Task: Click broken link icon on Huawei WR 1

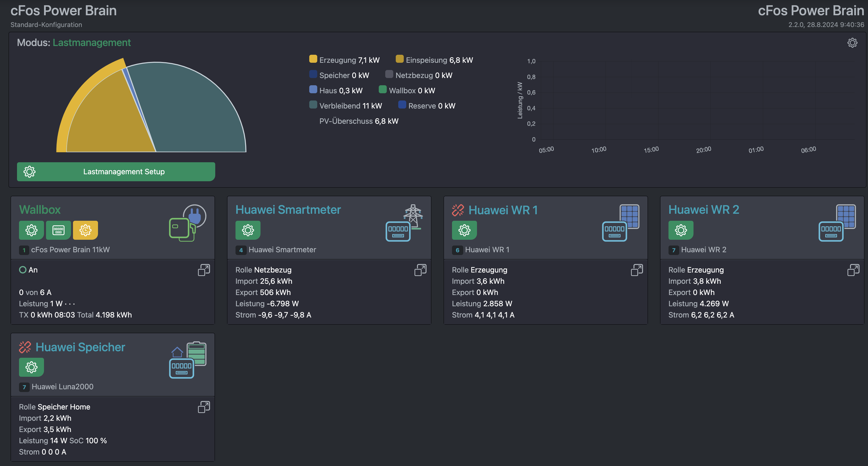Action: pos(458,210)
